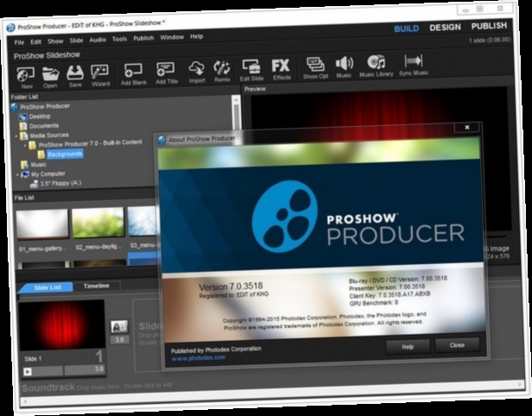This screenshot has width=532, height=416.
Task: Open the File menu
Action: pos(19,42)
